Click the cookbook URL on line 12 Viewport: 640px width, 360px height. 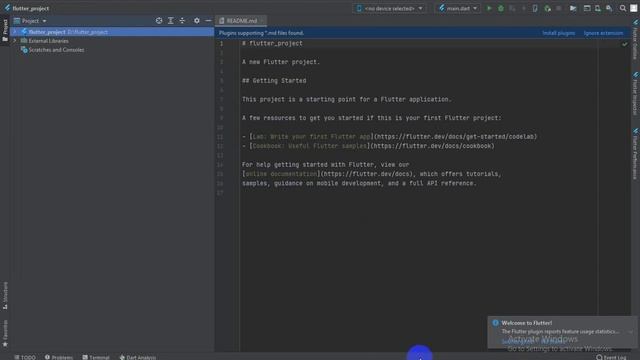pos(432,146)
